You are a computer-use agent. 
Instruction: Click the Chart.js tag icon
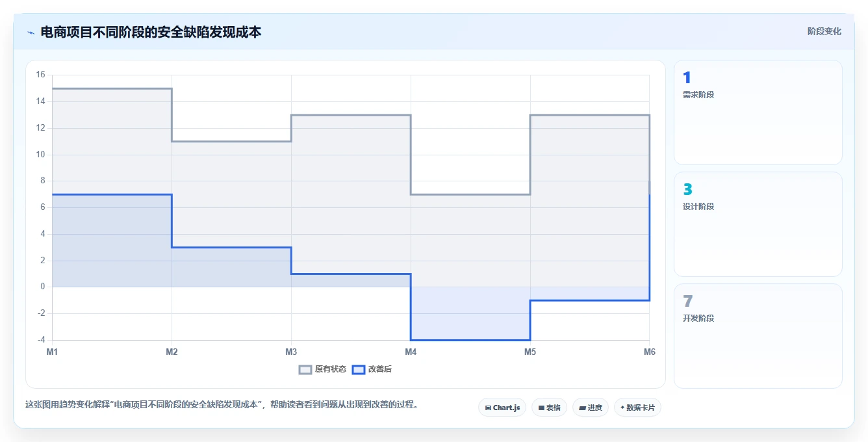tap(488, 408)
